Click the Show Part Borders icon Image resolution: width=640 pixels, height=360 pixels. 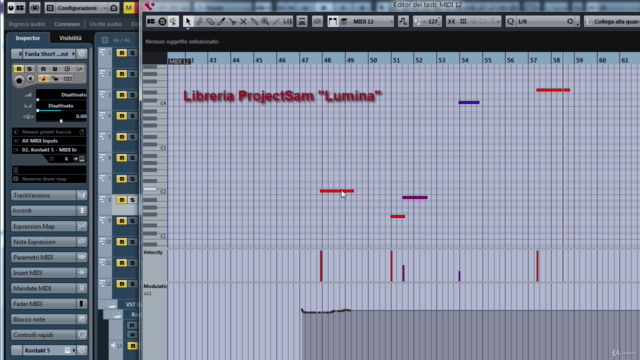pyautogui.click(x=333, y=22)
